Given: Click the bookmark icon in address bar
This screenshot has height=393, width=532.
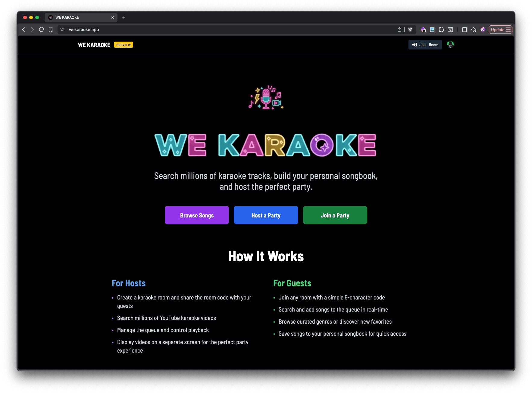Looking at the screenshot, I should click(x=51, y=30).
